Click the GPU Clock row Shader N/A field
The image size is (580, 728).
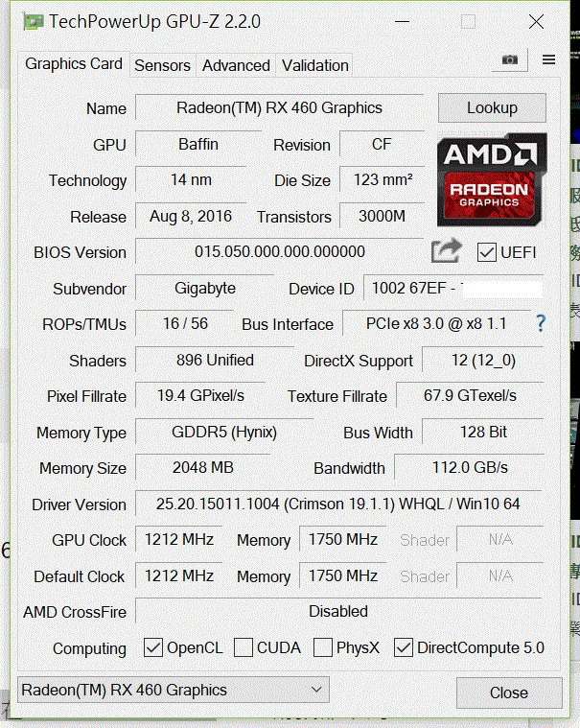tap(500, 539)
